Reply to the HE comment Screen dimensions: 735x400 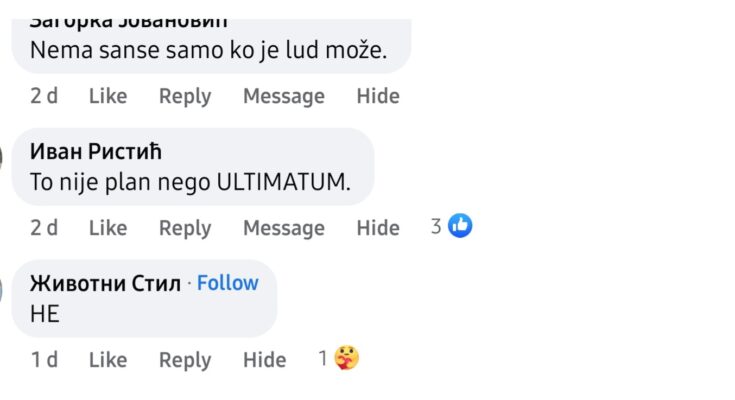185,360
